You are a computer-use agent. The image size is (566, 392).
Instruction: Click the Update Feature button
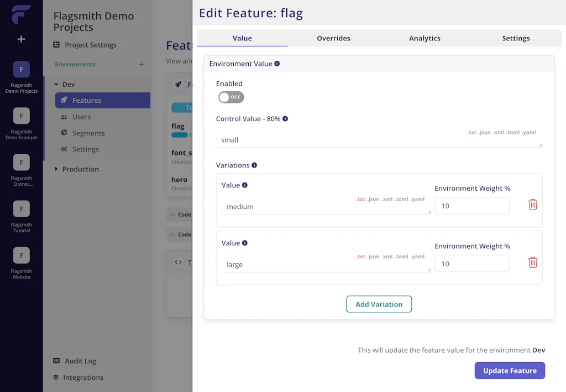(509, 370)
